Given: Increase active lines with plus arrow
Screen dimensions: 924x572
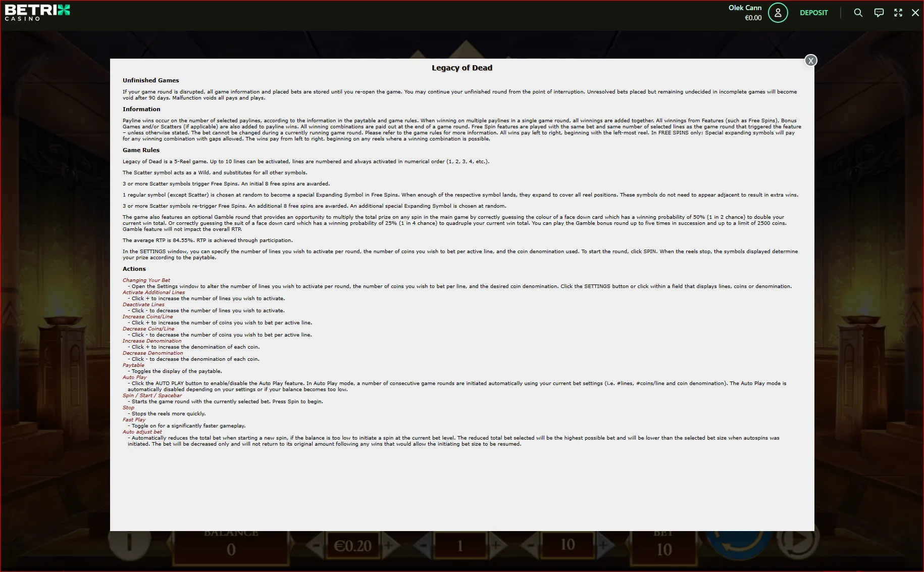Looking at the screenshot, I should (x=605, y=546).
